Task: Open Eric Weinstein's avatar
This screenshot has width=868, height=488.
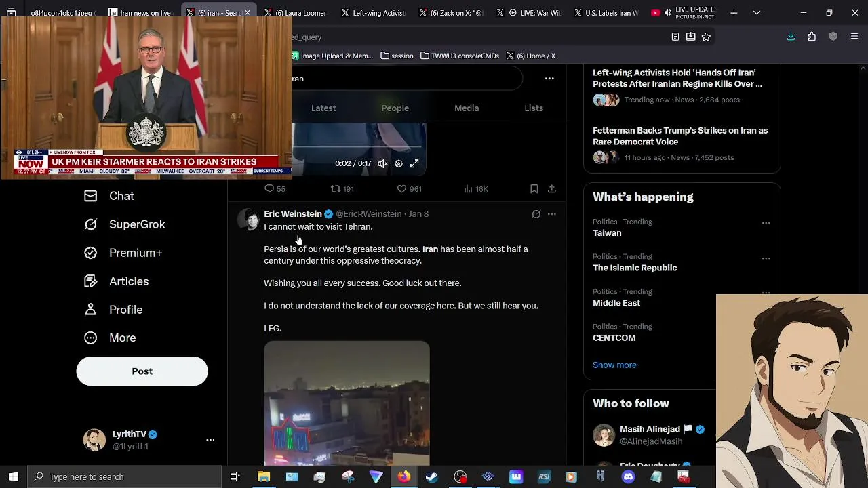Action: [x=248, y=220]
